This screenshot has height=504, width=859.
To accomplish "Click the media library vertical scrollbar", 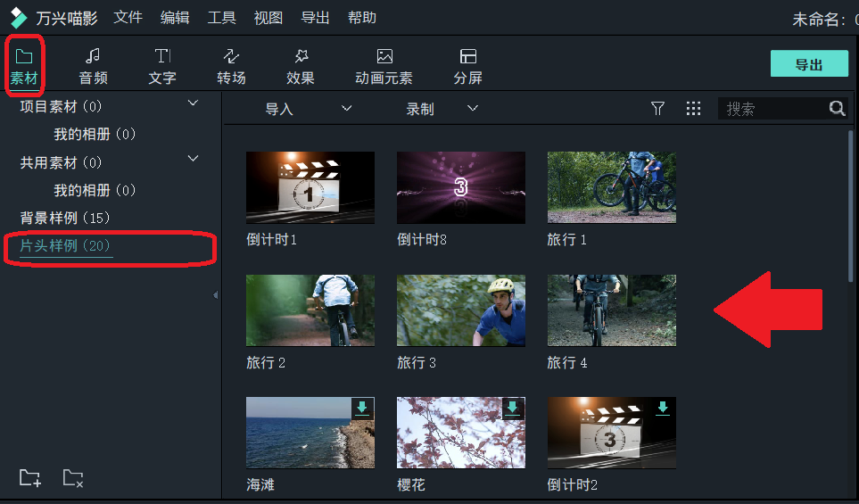I will (851, 207).
